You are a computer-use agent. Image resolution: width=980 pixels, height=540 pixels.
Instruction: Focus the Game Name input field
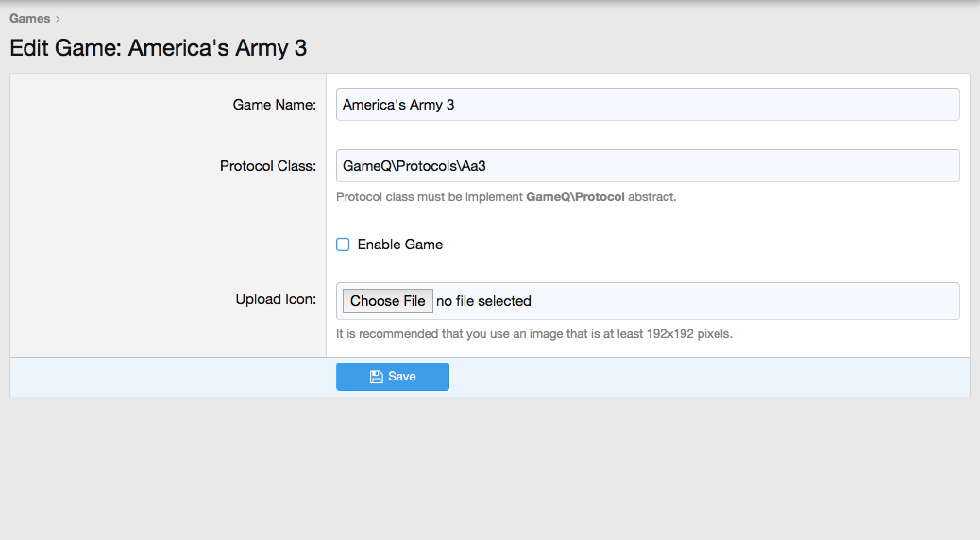pos(647,105)
